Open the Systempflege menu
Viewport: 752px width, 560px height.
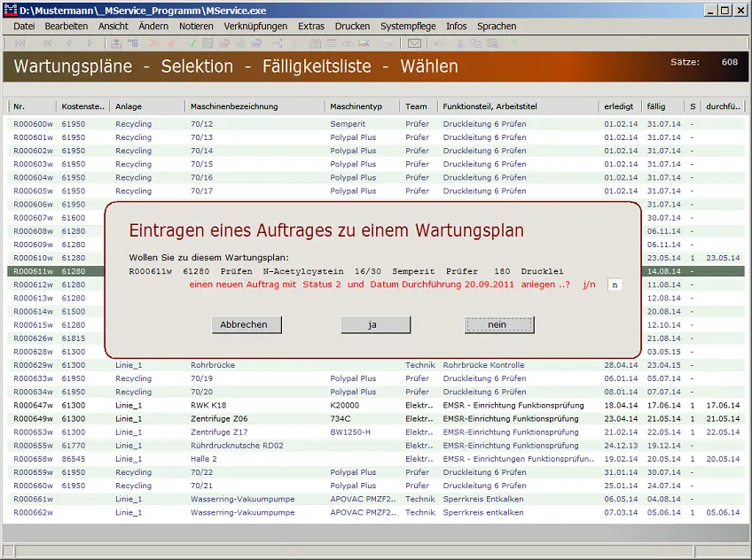click(408, 27)
